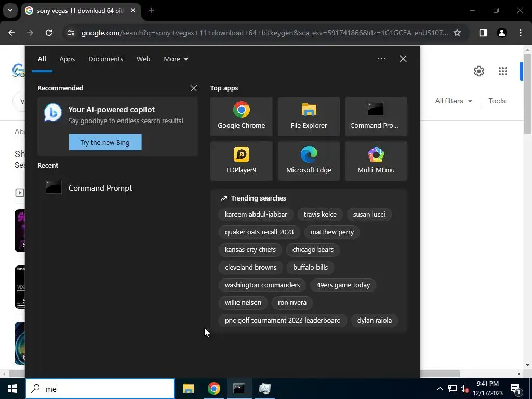Open search panel options ellipsis
The height and width of the screenshot is (399, 532).
(381, 59)
